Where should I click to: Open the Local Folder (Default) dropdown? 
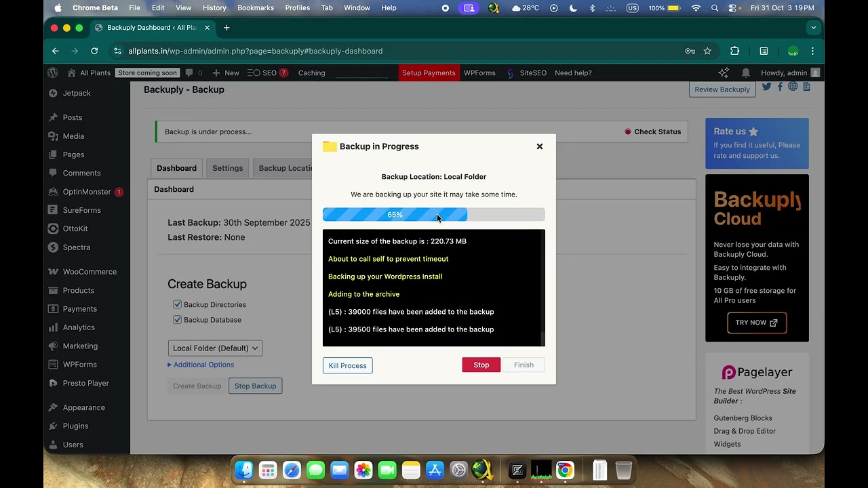(215, 348)
